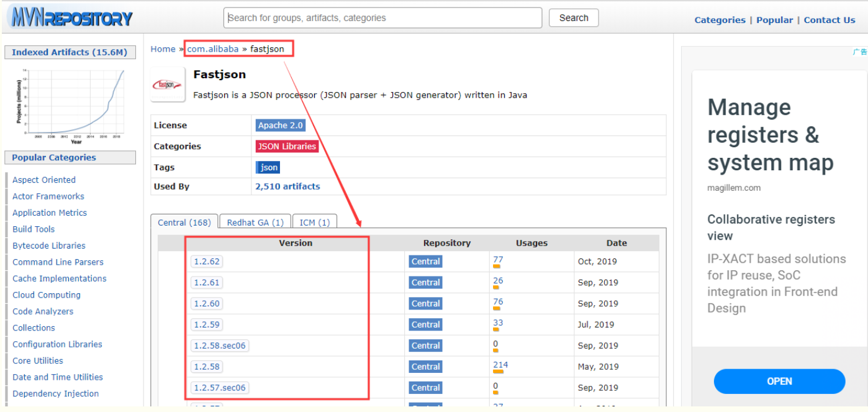The height and width of the screenshot is (412, 868).
Task: Open the 26 usages link
Action: [498, 281]
